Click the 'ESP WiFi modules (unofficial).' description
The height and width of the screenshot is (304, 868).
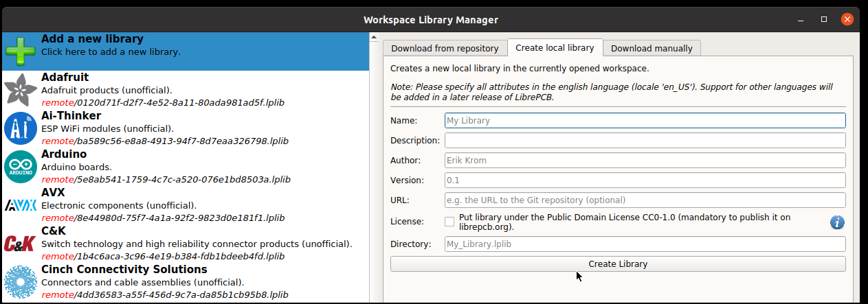(x=107, y=128)
